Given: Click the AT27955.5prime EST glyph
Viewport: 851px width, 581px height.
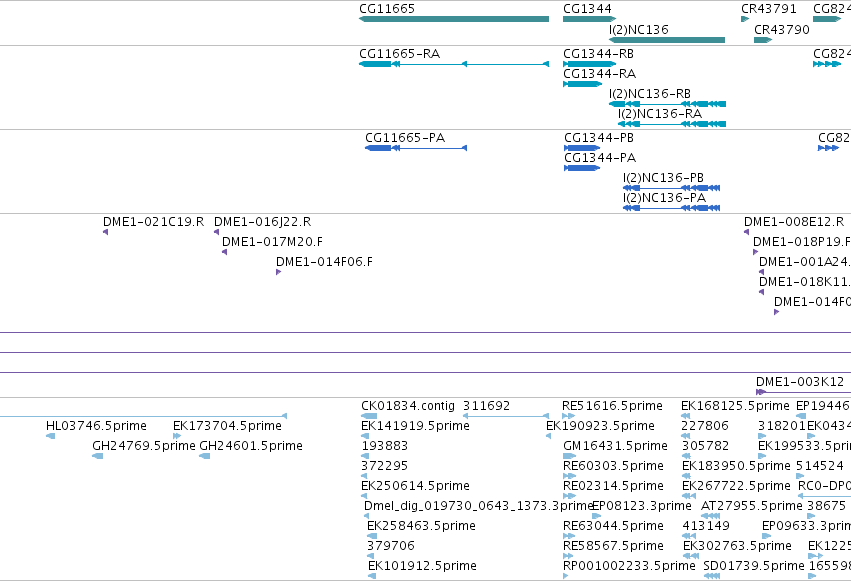Looking at the screenshot, I should 710,516.
